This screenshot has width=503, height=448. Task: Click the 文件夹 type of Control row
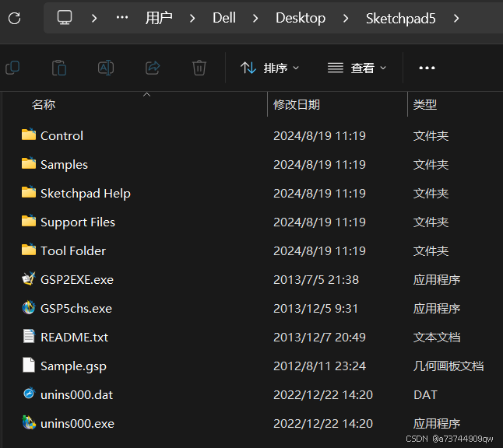pos(431,136)
